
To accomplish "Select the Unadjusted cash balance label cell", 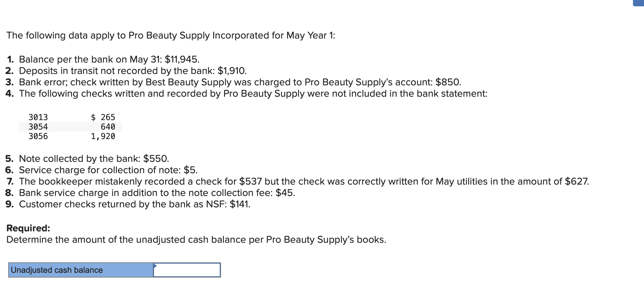I will (x=81, y=270).
